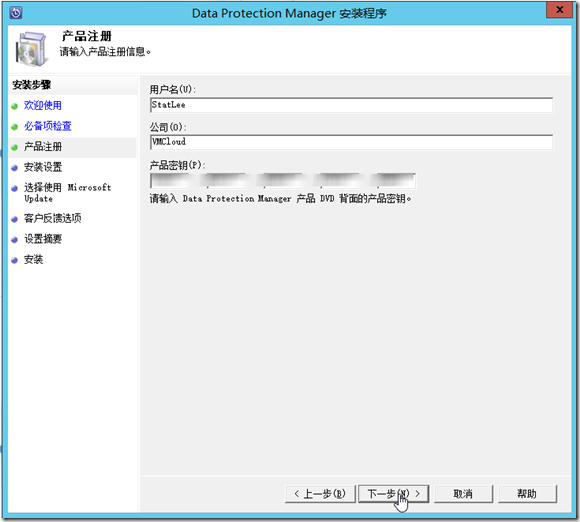Image resolution: width=580 pixels, height=522 pixels.
Task: Click the blue bullet beside 安装设置
Action: (x=14, y=168)
